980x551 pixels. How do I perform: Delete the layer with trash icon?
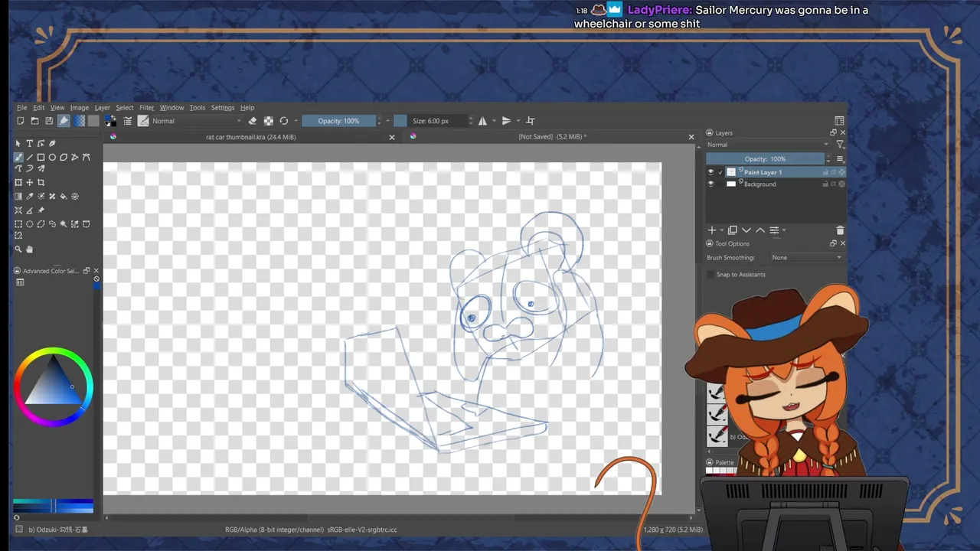[x=840, y=230]
